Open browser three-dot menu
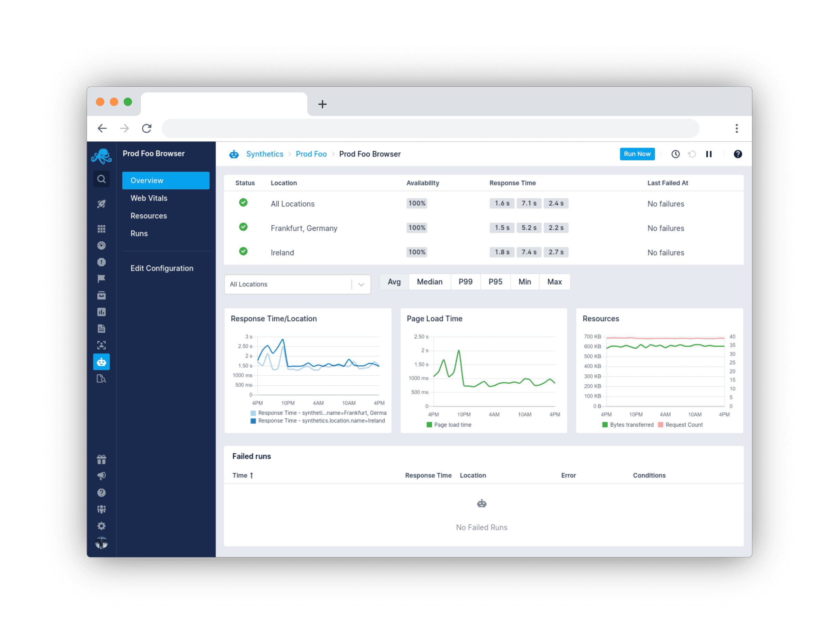This screenshot has height=644, width=839. click(x=736, y=128)
